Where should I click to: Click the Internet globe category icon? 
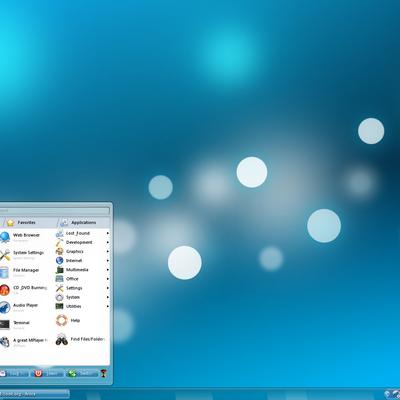pyautogui.click(x=59, y=260)
